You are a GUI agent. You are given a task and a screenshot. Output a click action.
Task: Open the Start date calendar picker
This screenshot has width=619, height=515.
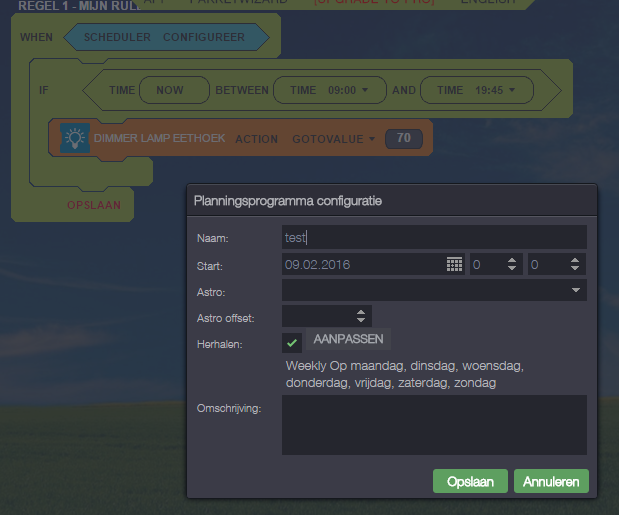[454, 265]
